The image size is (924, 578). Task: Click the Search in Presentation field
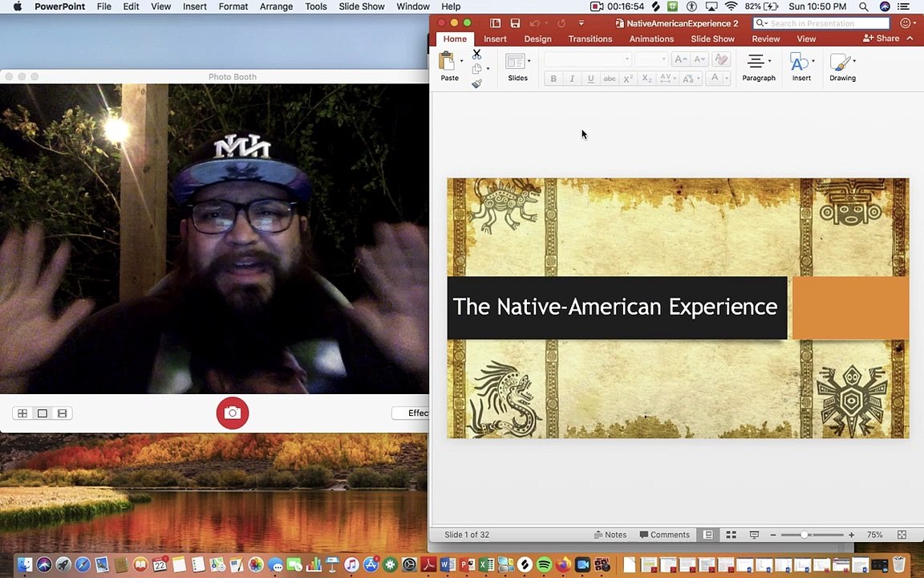(x=821, y=23)
